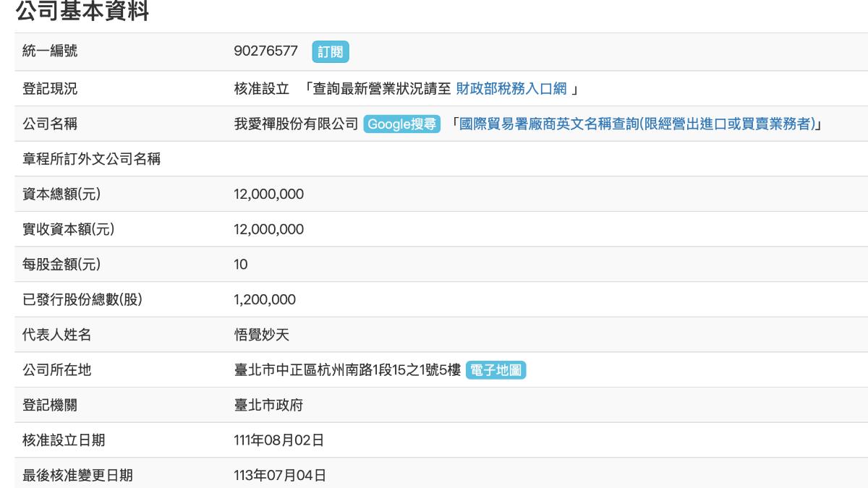Image resolution: width=868 pixels, height=488 pixels.
Task: Click the 已發行股份總數(股) label
Action: [82, 300]
